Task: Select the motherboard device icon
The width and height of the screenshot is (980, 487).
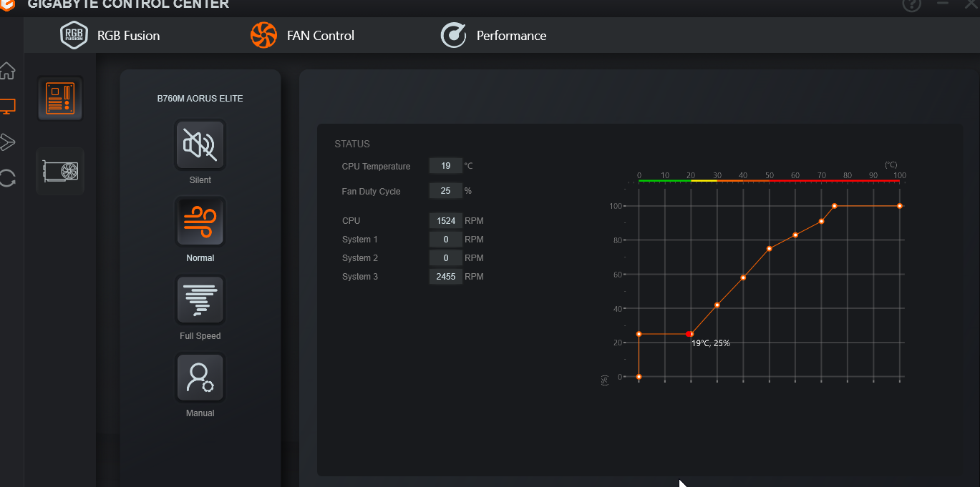Action: click(x=60, y=98)
